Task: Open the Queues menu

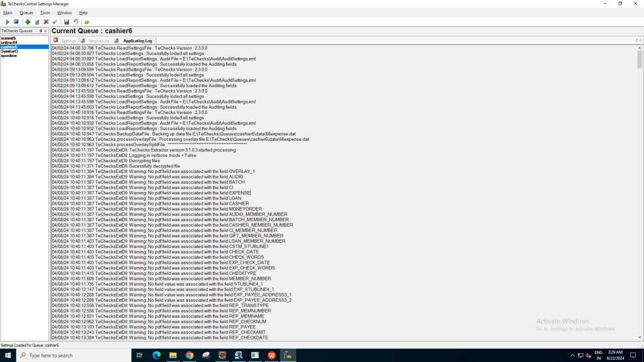Action: coord(26,13)
